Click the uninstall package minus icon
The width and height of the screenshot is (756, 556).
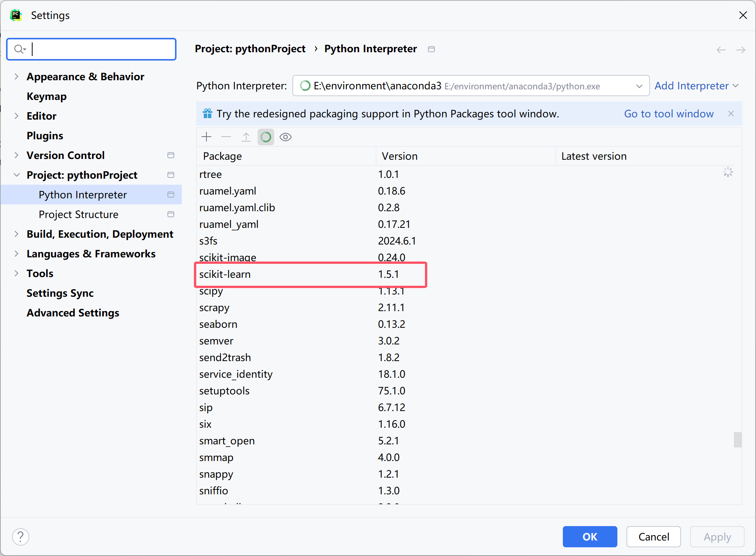point(226,137)
